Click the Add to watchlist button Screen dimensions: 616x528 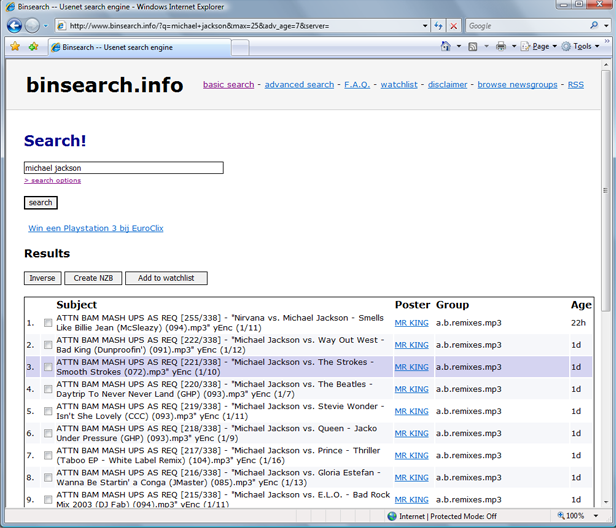[166, 278]
